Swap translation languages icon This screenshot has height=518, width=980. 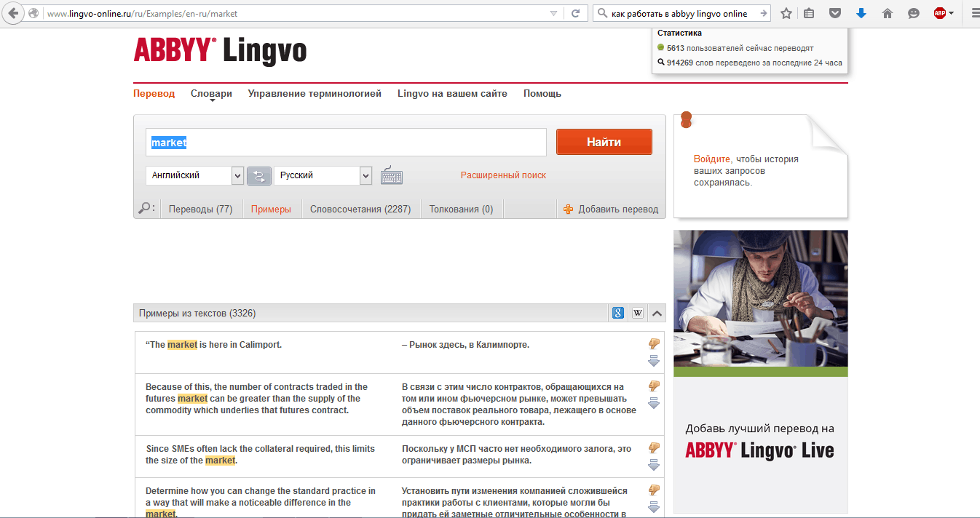(x=258, y=176)
